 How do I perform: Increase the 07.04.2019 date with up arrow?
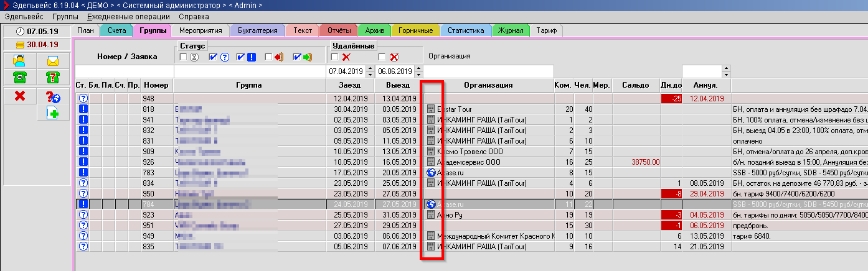(370, 68)
